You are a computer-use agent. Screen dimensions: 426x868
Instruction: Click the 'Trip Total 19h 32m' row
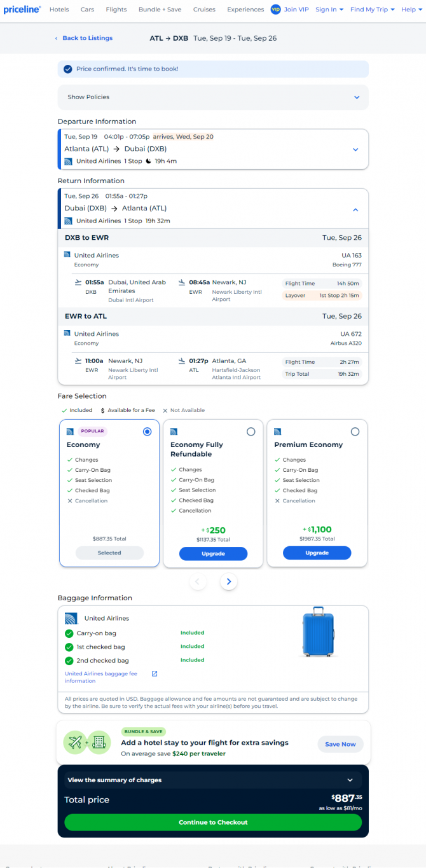point(322,374)
